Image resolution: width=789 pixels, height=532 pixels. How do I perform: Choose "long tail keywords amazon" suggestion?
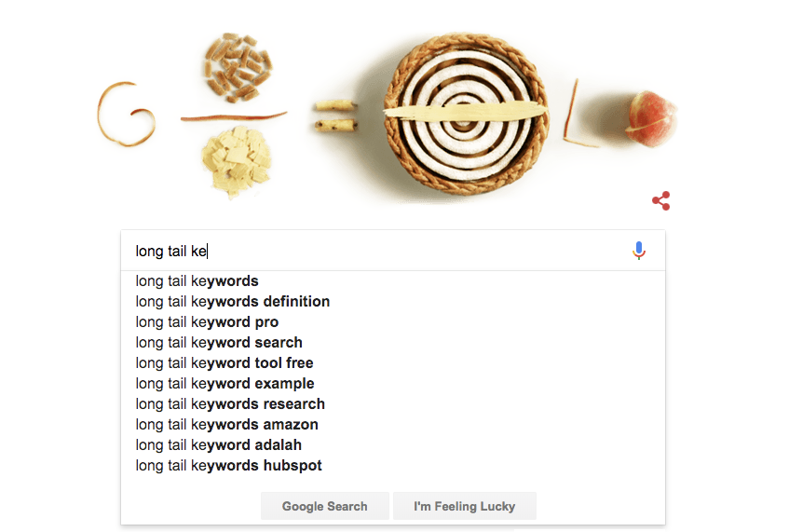click(226, 425)
